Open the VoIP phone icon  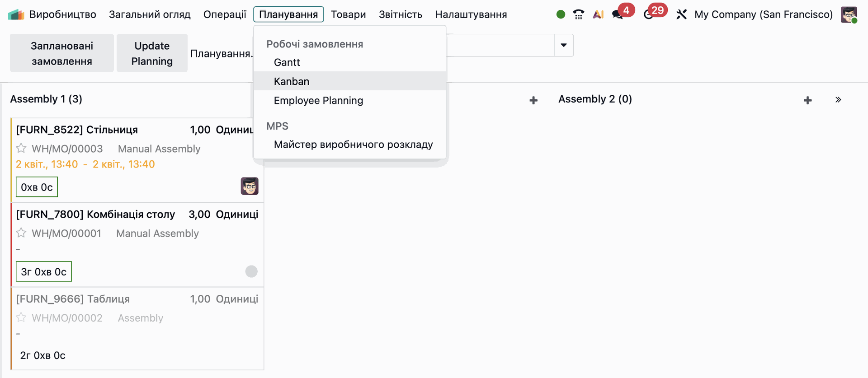[578, 14]
